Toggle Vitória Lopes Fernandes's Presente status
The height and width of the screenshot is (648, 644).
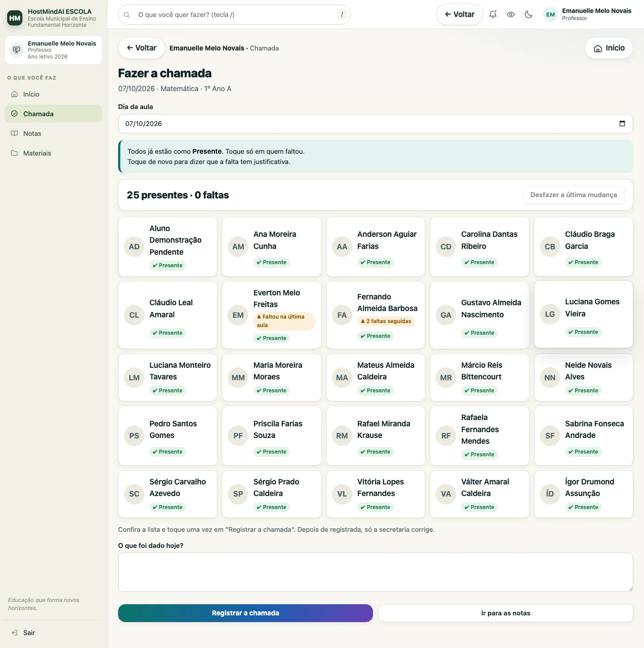[375, 507]
